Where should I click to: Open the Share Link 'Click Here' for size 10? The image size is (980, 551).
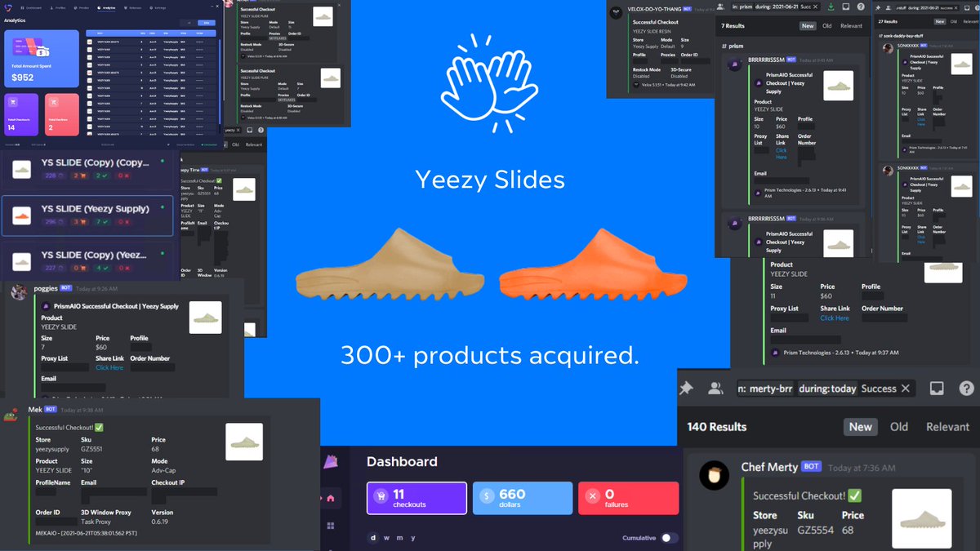click(781, 153)
